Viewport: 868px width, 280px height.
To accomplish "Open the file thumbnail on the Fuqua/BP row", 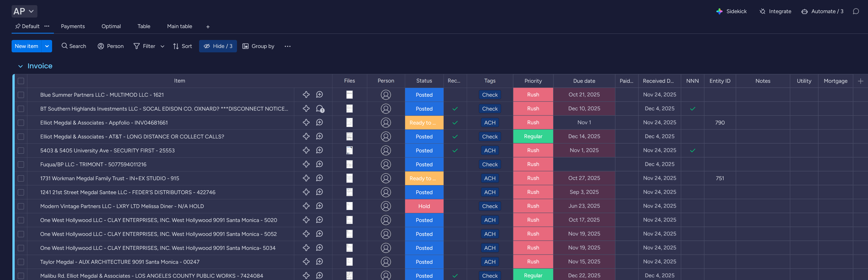I will click(349, 164).
